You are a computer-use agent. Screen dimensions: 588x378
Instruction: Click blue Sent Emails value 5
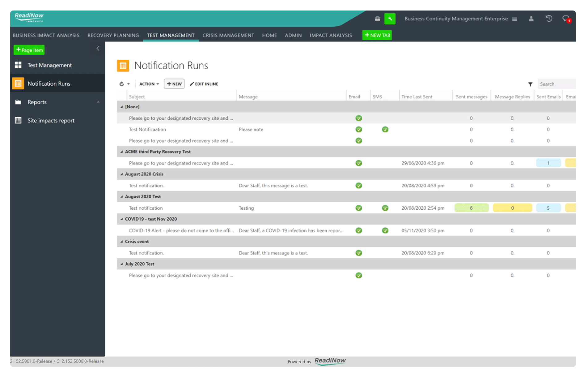tap(548, 208)
